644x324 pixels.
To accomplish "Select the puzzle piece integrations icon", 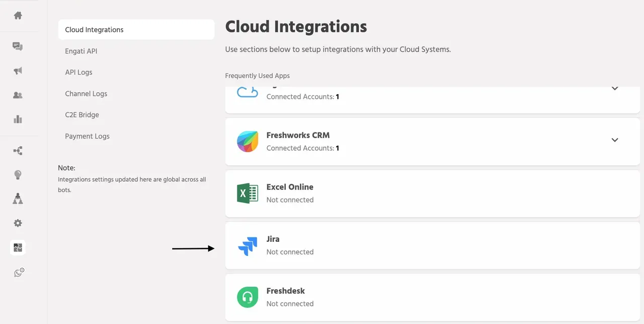I will 18,247.
